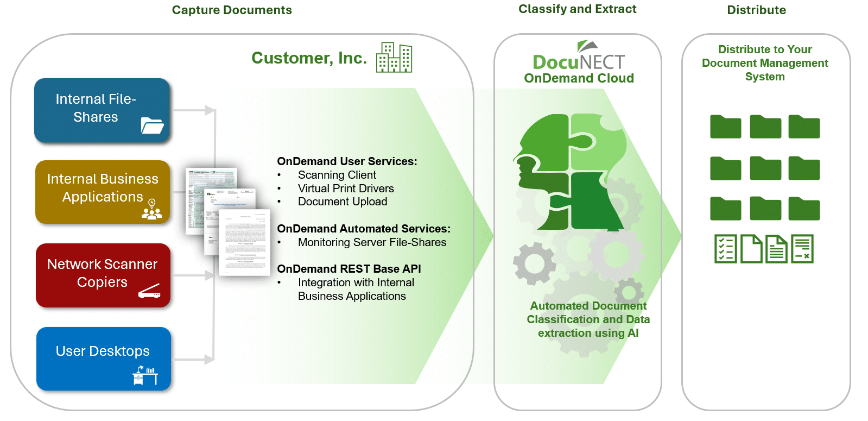Screen dimensions: 868x421
Task: Click the Classify and Extract heading
Action: tap(578, 9)
